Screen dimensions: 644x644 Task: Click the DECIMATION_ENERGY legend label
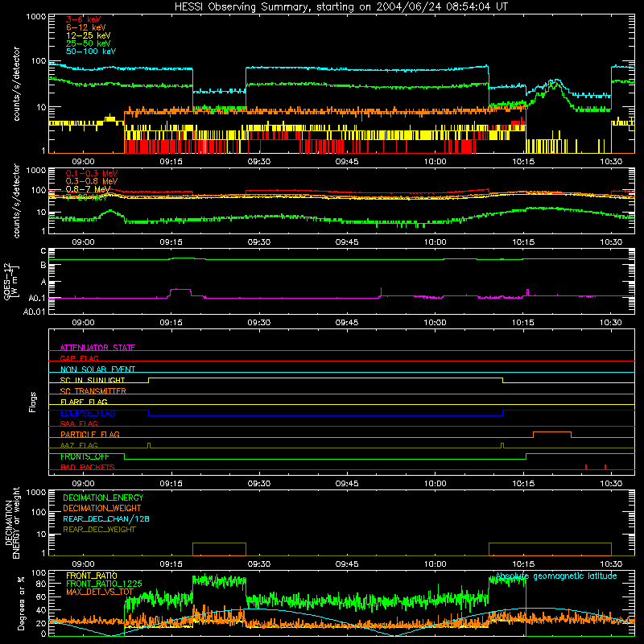tap(103, 497)
